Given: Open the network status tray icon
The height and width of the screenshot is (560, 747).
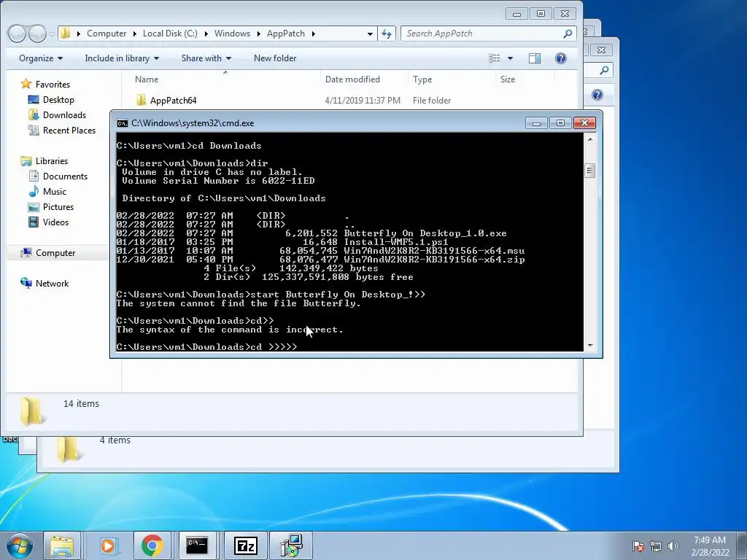Looking at the screenshot, I should point(656,546).
